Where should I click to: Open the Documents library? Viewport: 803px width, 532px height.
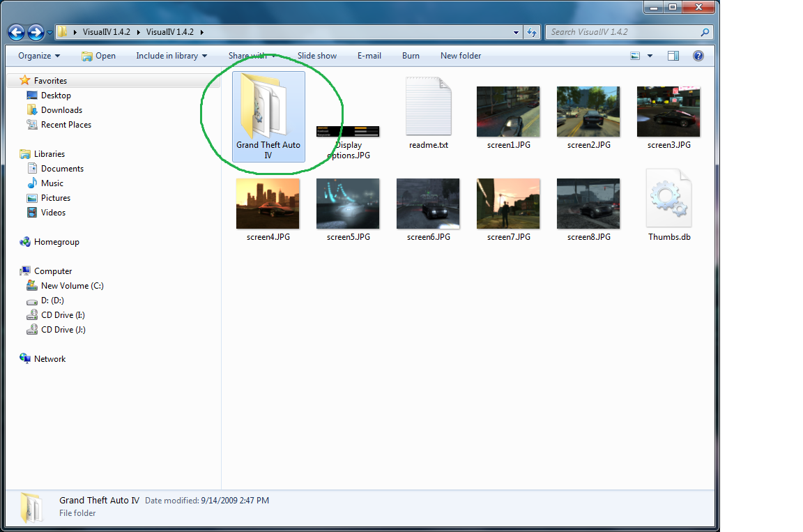coord(62,169)
